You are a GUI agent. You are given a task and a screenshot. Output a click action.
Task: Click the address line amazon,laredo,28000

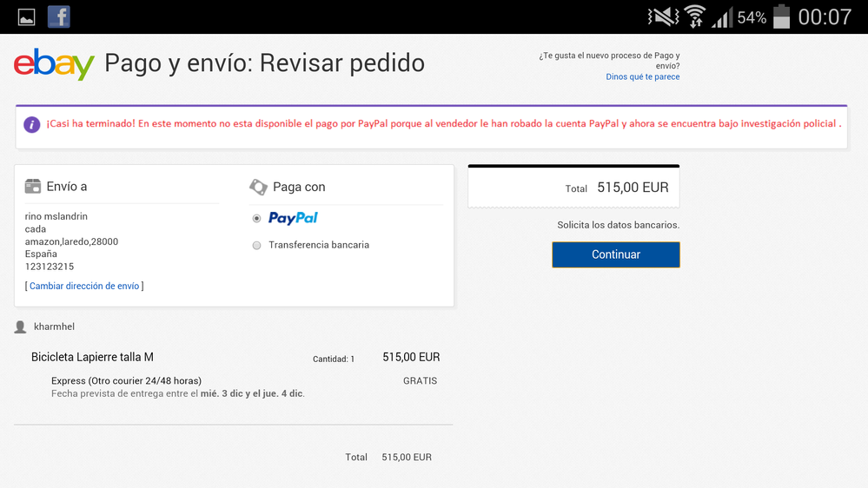click(x=71, y=241)
